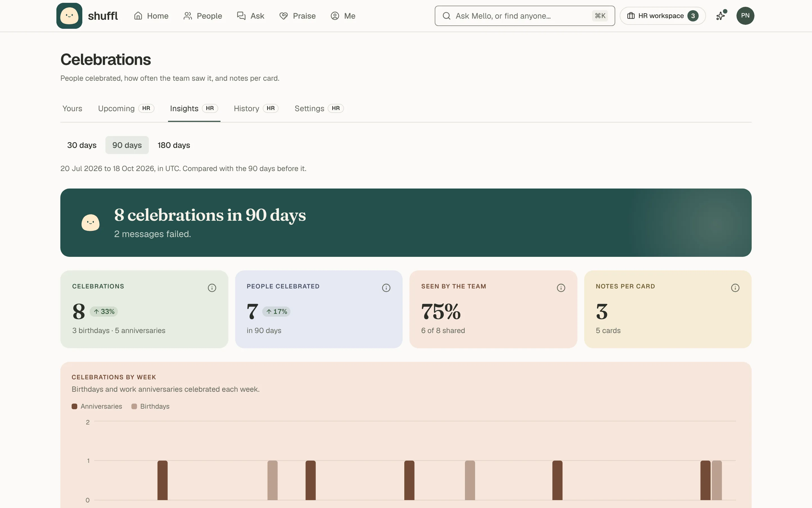This screenshot has height=508, width=812.
Task: Click the first anniversary bar in chart
Action: [x=162, y=480]
